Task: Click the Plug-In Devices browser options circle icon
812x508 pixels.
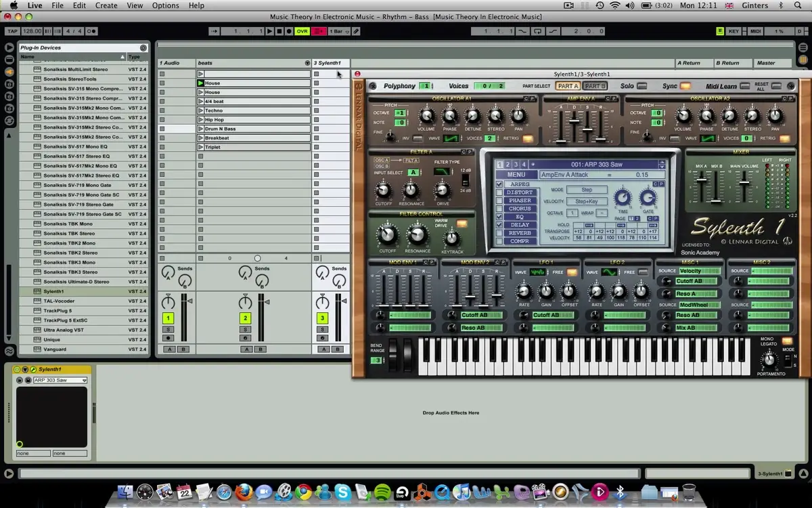Action: (143, 48)
